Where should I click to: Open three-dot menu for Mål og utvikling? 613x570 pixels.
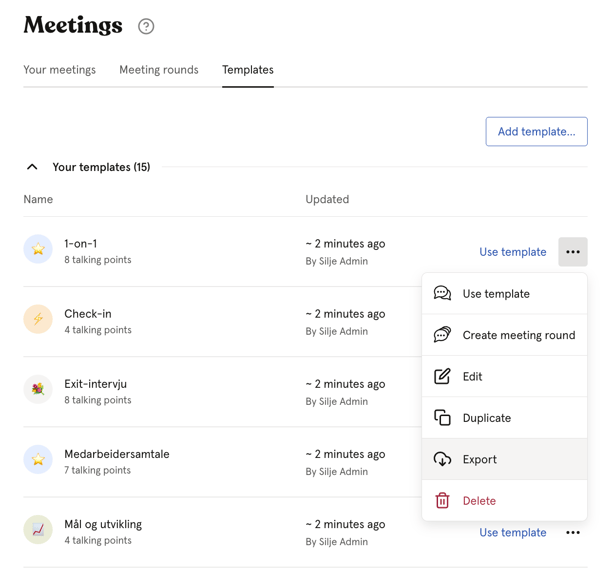[572, 533]
